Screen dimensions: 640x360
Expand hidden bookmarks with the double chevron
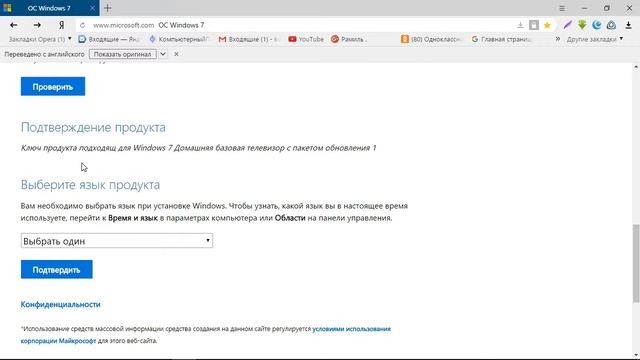558,39
